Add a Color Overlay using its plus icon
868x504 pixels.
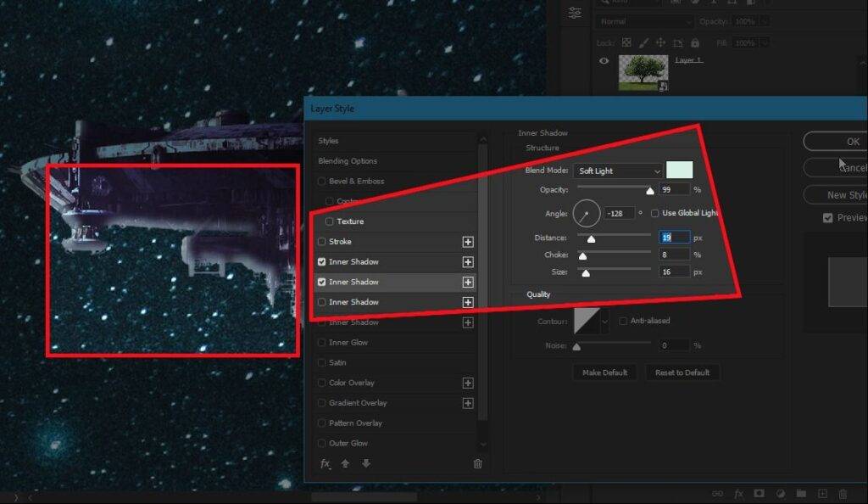pyautogui.click(x=468, y=384)
